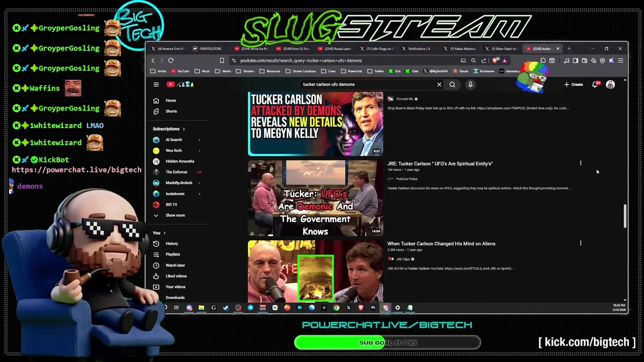Switch to White Ice YouTube tab

252,49
